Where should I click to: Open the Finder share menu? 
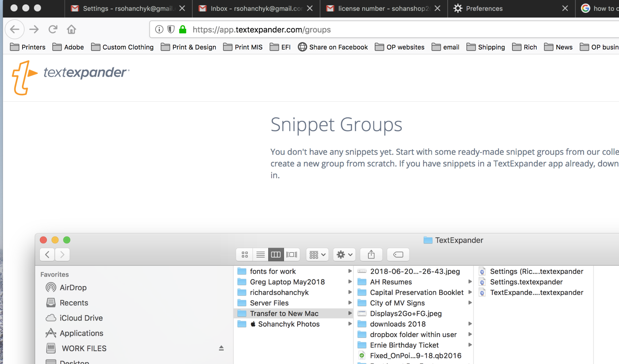coord(371,254)
